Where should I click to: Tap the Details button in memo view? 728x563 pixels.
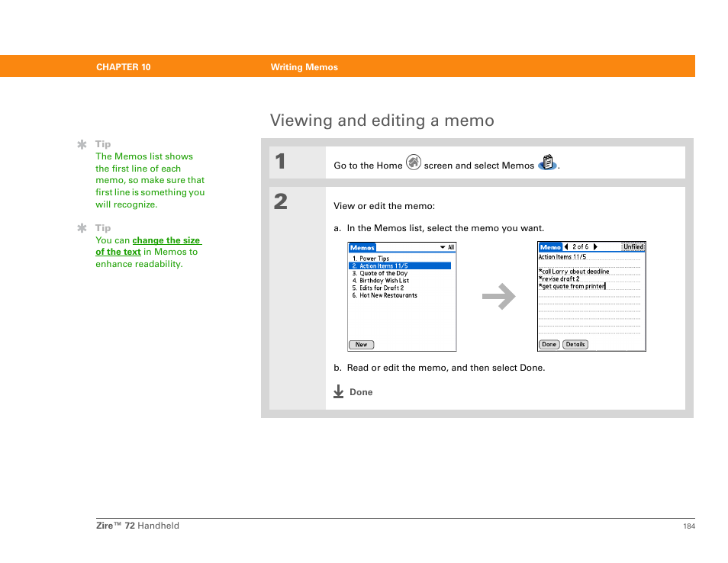point(575,344)
